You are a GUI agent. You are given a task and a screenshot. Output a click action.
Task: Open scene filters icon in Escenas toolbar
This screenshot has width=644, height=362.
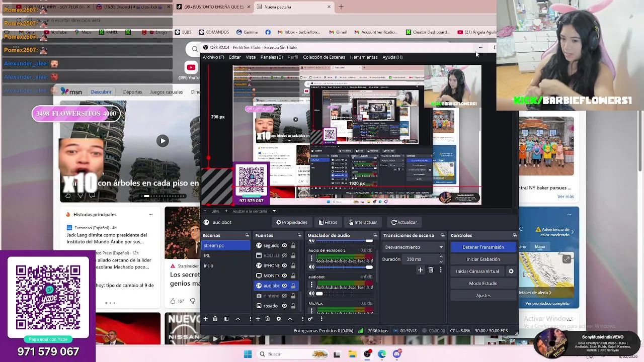coord(226,319)
